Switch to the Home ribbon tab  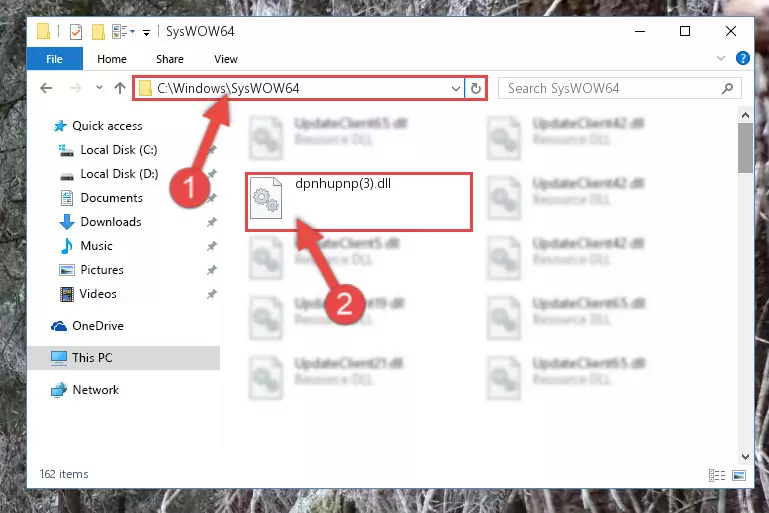(112, 59)
